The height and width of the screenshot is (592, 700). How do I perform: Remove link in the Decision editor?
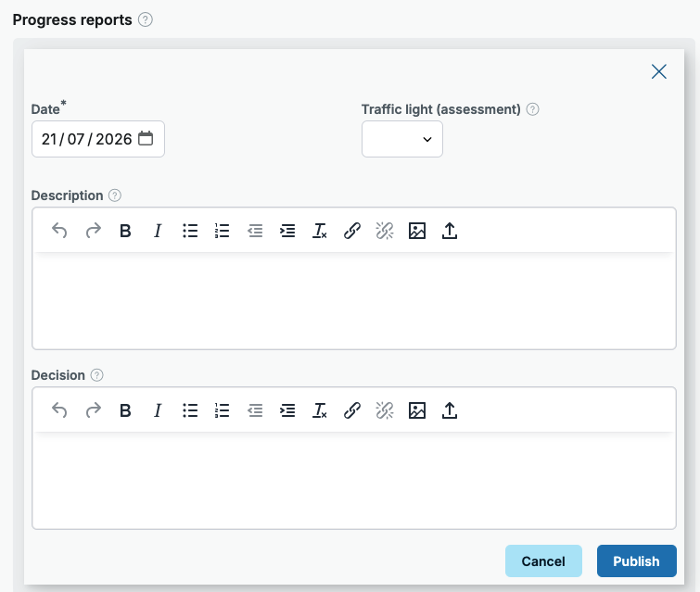[385, 410]
